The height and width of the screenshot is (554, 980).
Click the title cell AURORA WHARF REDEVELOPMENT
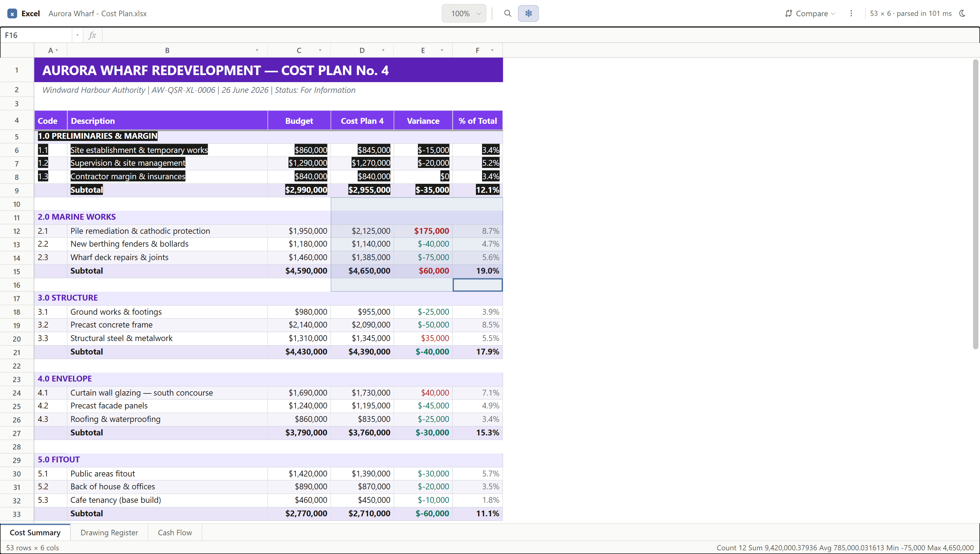click(x=268, y=70)
